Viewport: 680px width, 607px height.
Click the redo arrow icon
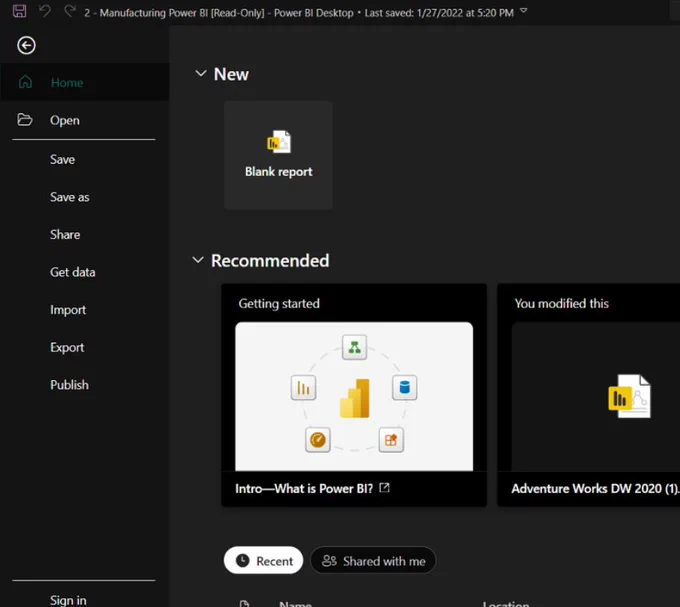tap(70, 11)
